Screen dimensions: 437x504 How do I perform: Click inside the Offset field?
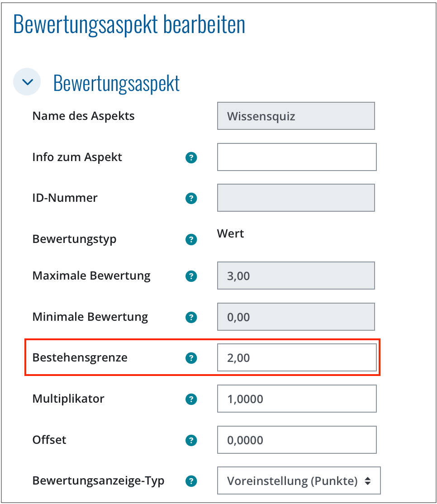[x=297, y=439]
